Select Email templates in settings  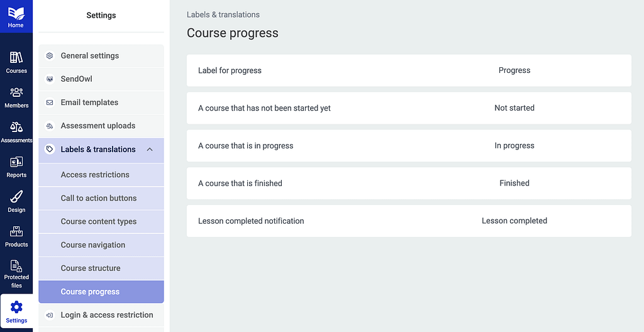(x=101, y=102)
